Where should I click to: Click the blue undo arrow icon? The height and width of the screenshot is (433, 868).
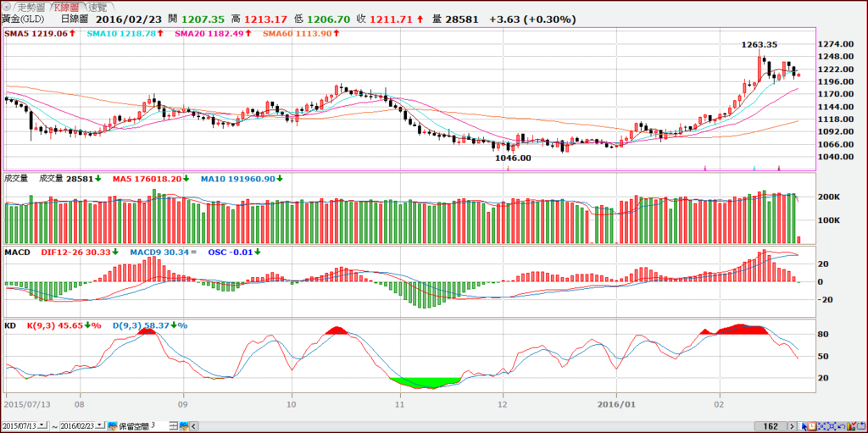[842, 426]
